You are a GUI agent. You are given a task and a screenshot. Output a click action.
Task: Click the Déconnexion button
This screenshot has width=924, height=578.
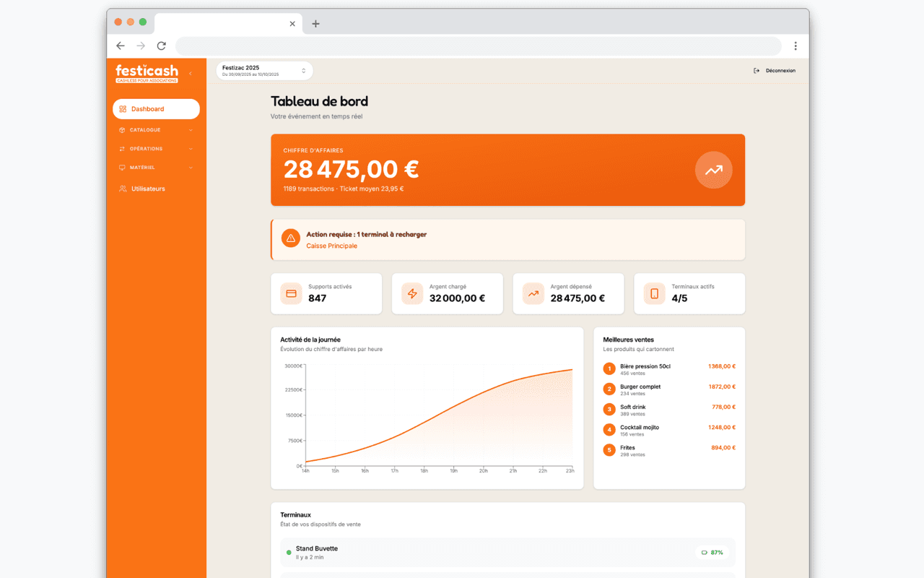coord(775,71)
